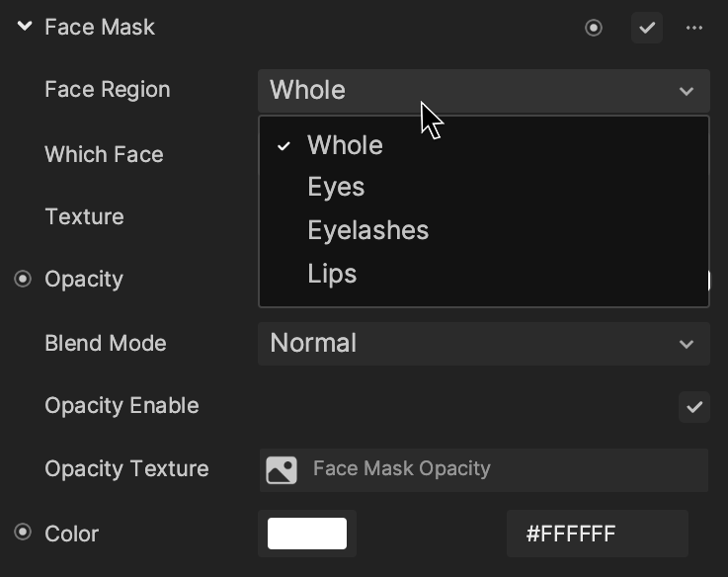This screenshot has width=728, height=577.
Task: Toggle the Face Mask component enabled checkbox
Action: pos(647,28)
